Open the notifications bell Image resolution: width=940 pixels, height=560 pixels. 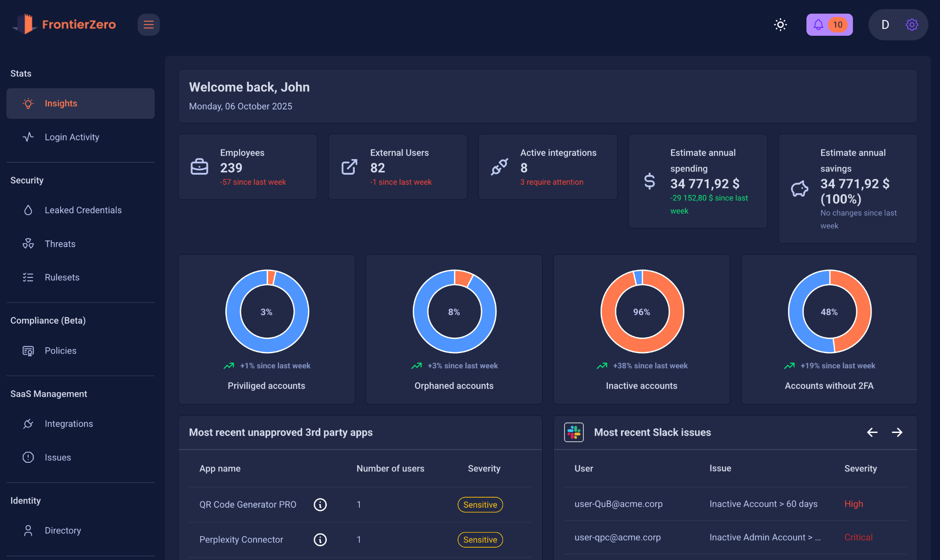click(818, 24)
